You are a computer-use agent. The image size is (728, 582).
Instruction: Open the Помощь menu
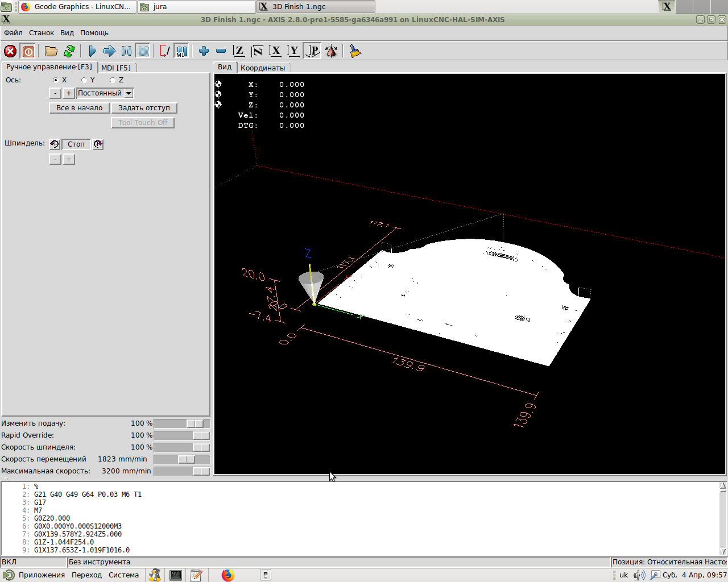(94, 33)
